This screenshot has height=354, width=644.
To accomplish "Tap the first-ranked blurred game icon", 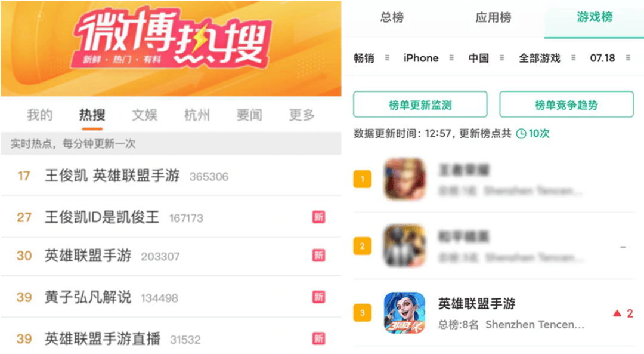I will pos(404,179).
